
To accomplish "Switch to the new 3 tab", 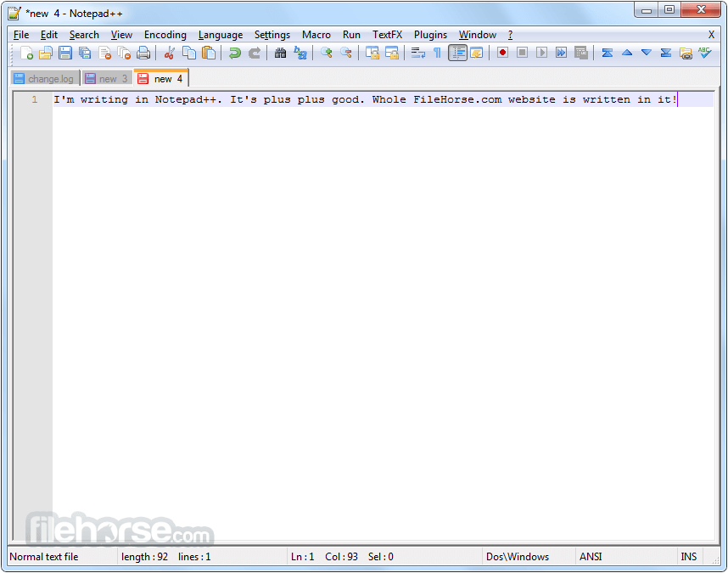I will 107,78.
